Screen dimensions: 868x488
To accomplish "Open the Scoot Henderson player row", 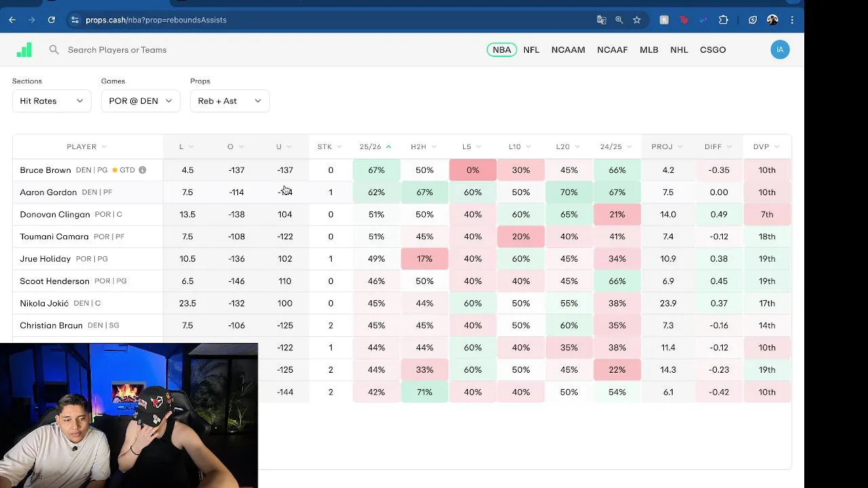I will (401, 281).
